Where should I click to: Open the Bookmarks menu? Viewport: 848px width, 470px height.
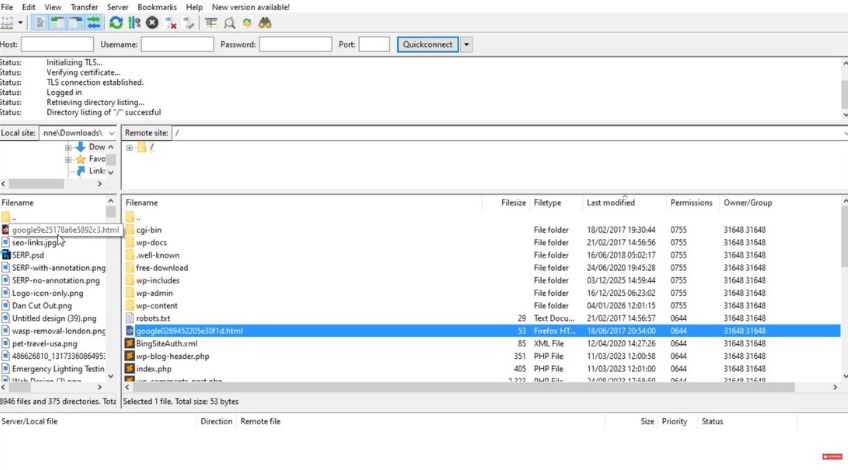[157, 7]
